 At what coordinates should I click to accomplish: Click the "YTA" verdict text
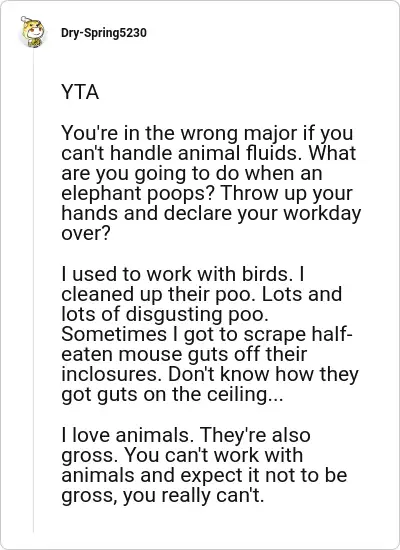click(80, 92)
